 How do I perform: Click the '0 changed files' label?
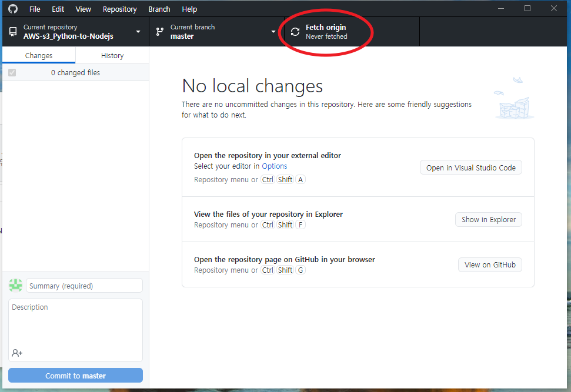[75, 72]
